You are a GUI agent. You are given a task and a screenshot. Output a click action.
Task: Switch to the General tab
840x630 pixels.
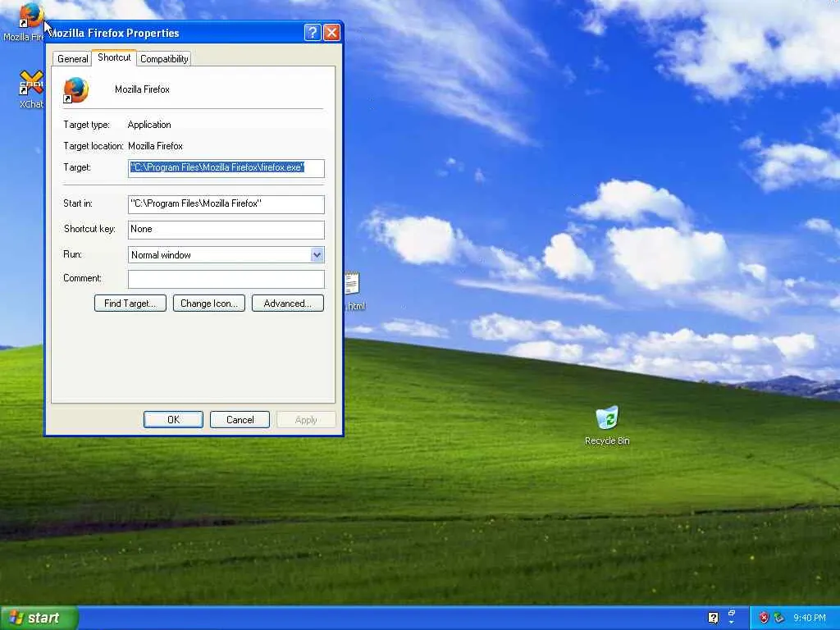tap(72, 59)
